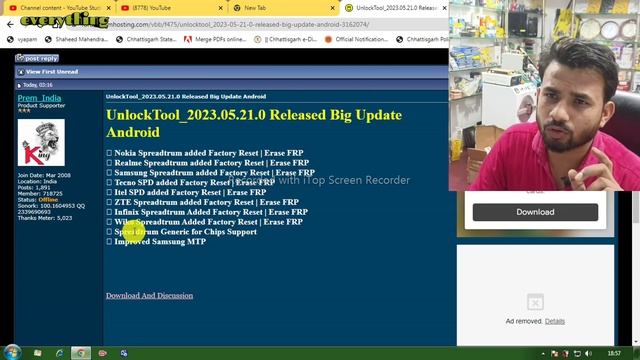Click the dark Download button in the ad
The width and height of the screenshot is (640, 360).
(x=535, y=212)
